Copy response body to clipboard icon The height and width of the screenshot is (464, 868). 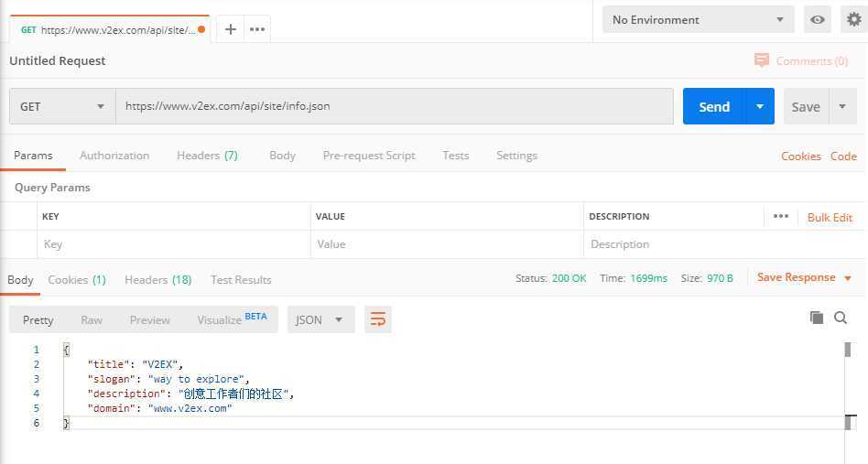(x=817, y=318)
